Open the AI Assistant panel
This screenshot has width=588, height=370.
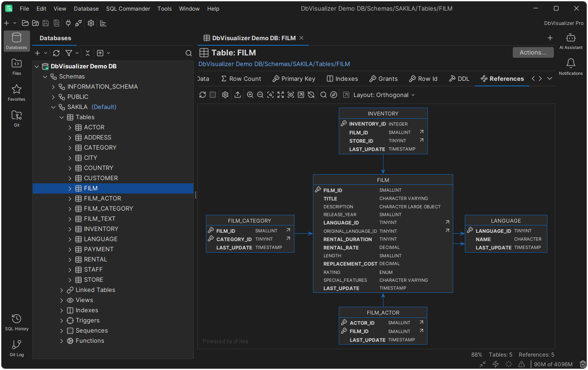(x=571, y=41)
